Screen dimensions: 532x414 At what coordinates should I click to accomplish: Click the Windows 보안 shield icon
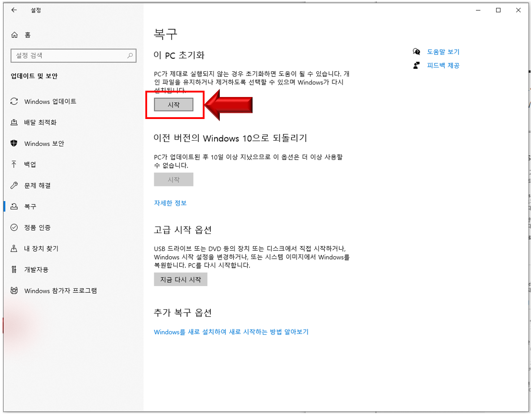(14, 143)
